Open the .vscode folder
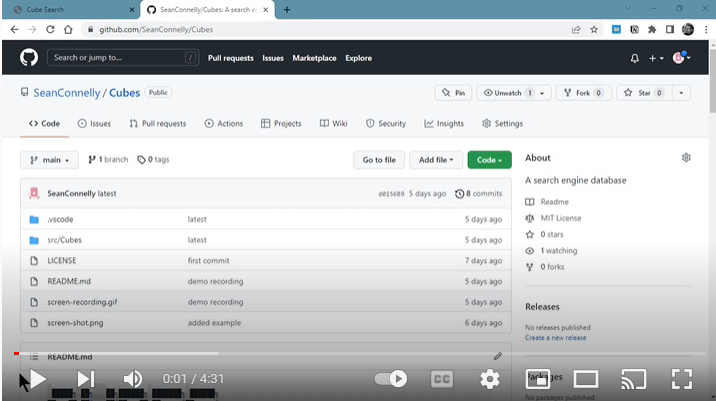716x401 pixels. 60,219
